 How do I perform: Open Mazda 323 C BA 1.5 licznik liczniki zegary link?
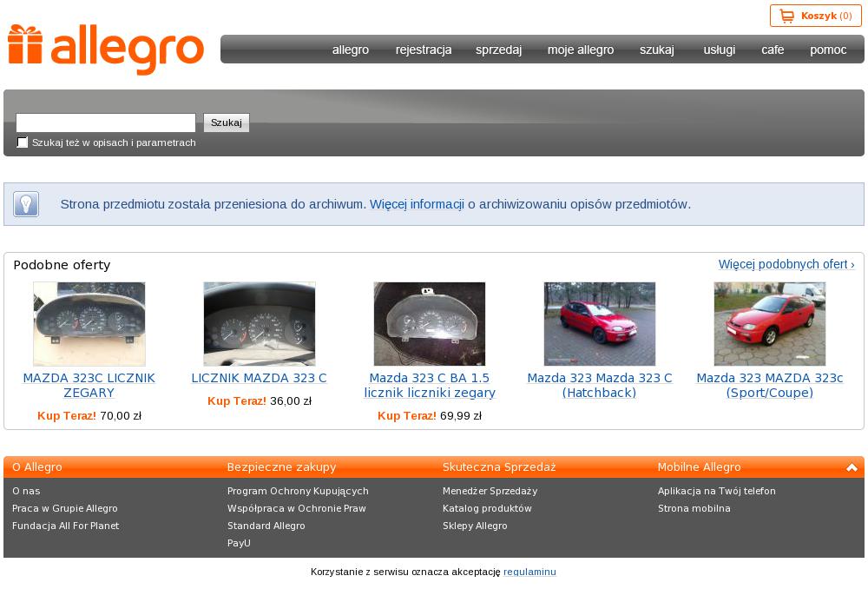[x=430, y=385]
